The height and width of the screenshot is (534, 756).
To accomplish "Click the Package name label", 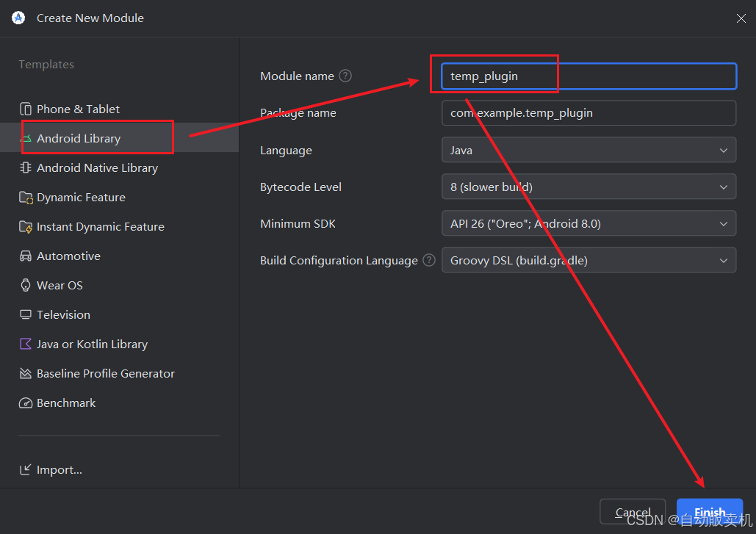I will pyautogui.click(x=298, y=113).
